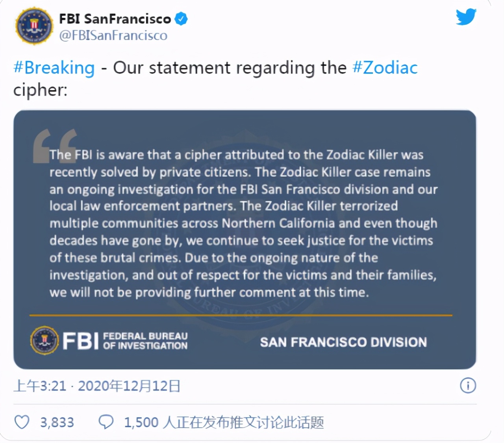The width and height of the screenshot is (504, 443).
Task: Click the FBI San Francisco profile avatar
Action: [34, 26]
